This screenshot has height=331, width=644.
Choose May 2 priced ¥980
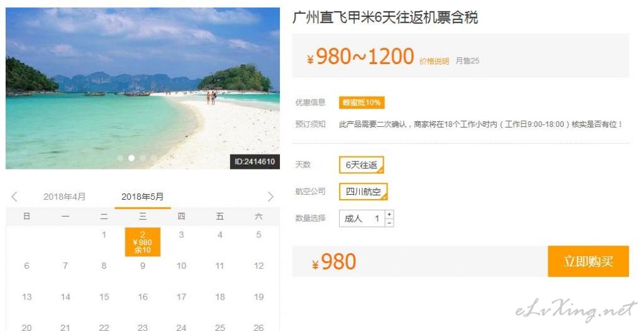143,242
